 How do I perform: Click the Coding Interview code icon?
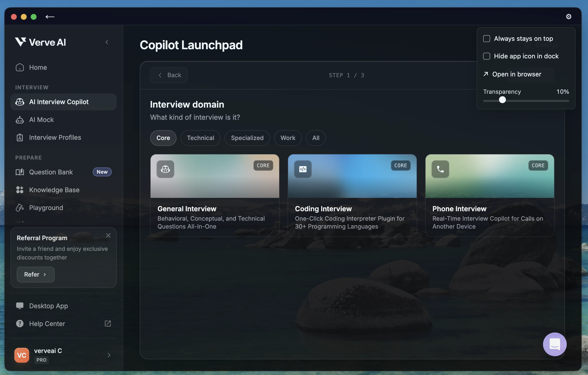pos(303,169)
